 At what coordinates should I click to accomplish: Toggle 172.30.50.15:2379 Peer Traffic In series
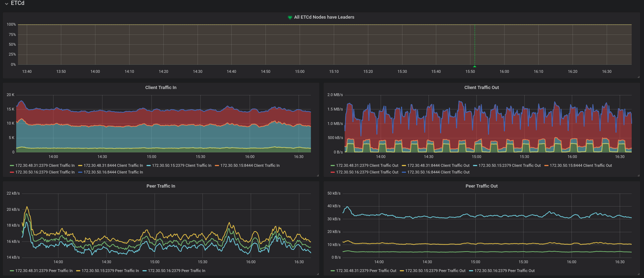(110, 271)
